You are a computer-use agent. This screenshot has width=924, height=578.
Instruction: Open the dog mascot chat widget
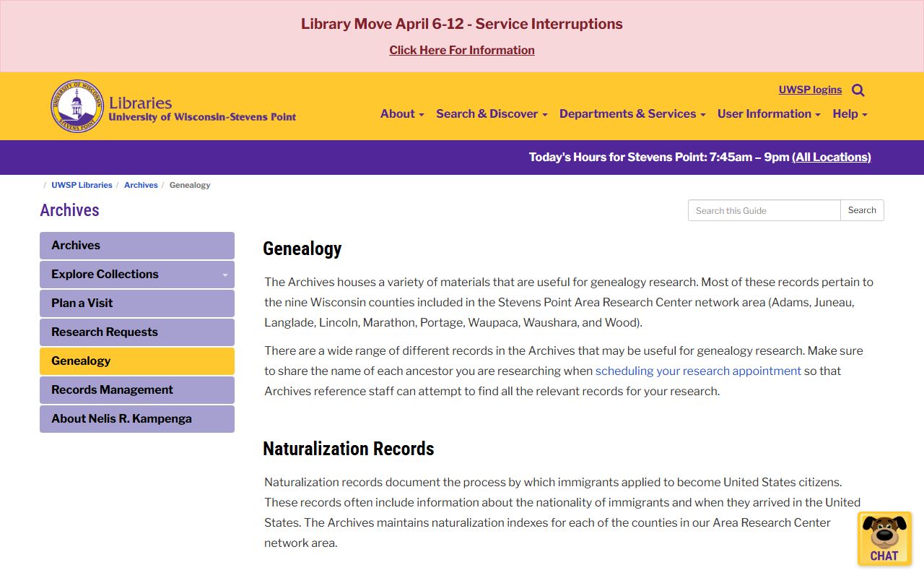pos(884,538)
